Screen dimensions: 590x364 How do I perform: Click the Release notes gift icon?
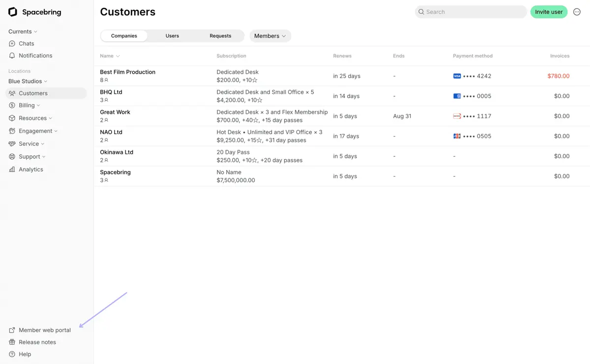pos(12,342)
